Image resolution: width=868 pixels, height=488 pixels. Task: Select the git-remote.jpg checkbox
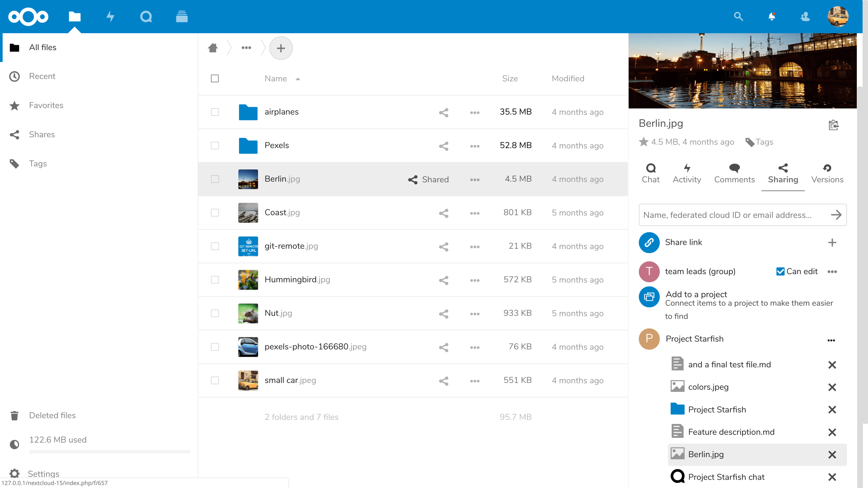point(215,246)
